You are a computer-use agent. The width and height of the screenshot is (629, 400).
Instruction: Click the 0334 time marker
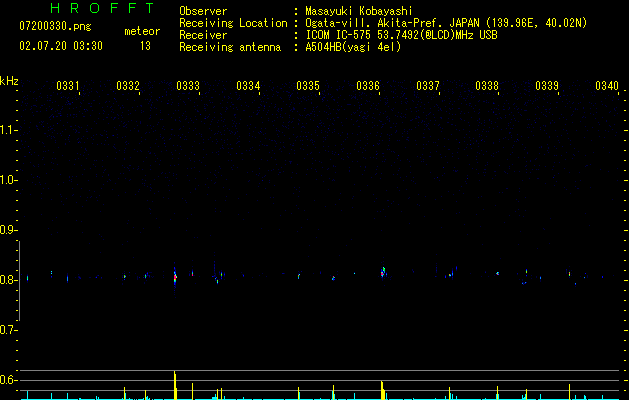(x=248, y=86)
